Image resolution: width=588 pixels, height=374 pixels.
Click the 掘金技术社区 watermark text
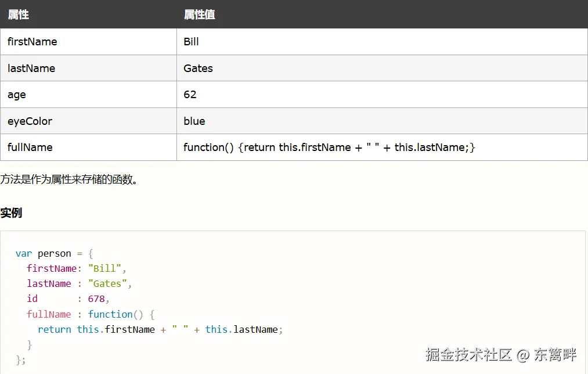click(x=469, y=354)
